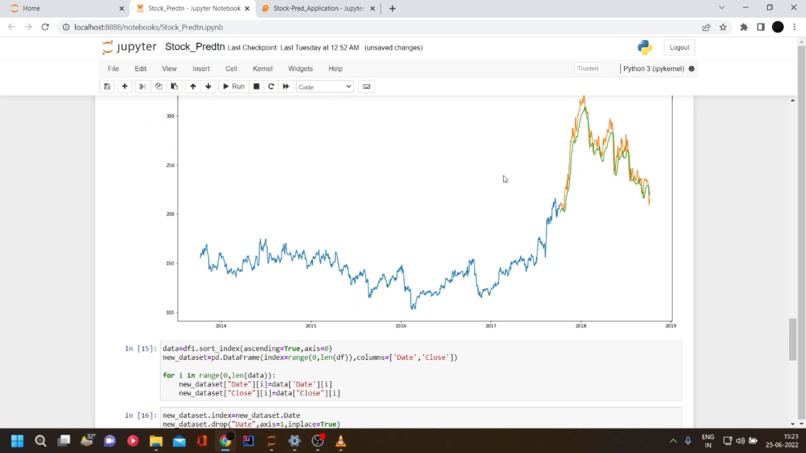Switch to Stock-Pred_Application browser tab
This screenshot has height=453, width=806.
coord(318,8)
